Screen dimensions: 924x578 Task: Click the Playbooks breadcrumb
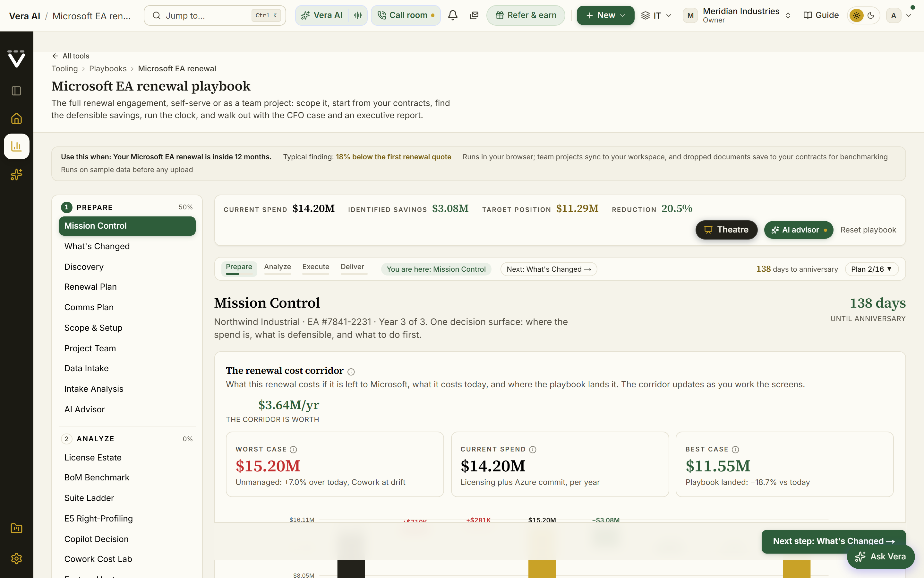coord(108,68)
